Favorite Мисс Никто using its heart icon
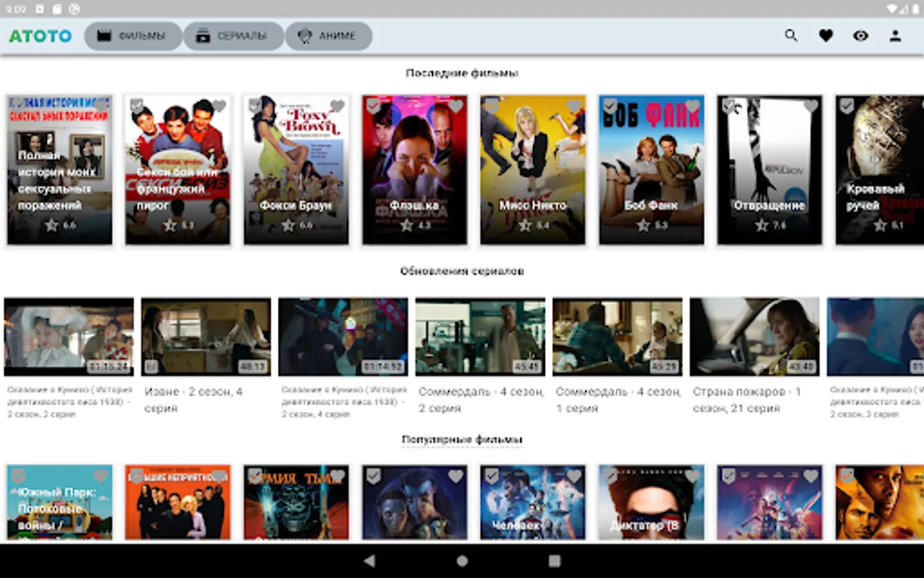 574,106
